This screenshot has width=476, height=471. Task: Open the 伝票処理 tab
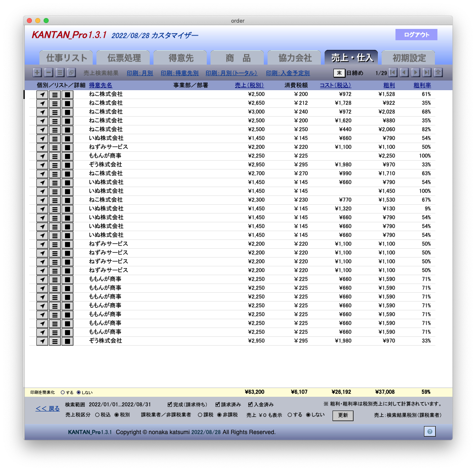click(123, 58)
